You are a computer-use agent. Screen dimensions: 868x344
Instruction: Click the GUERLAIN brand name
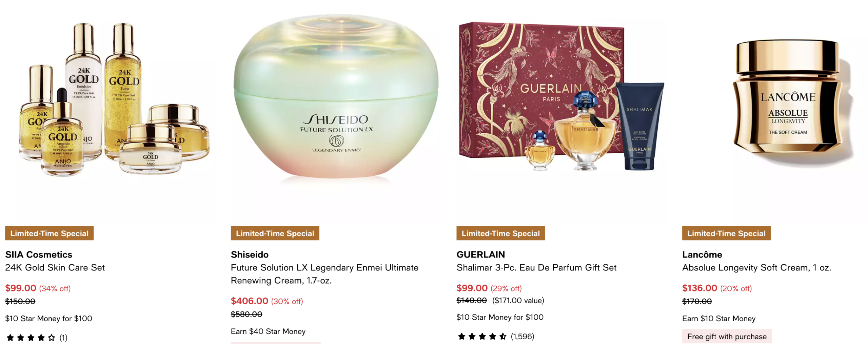point(480,254)
